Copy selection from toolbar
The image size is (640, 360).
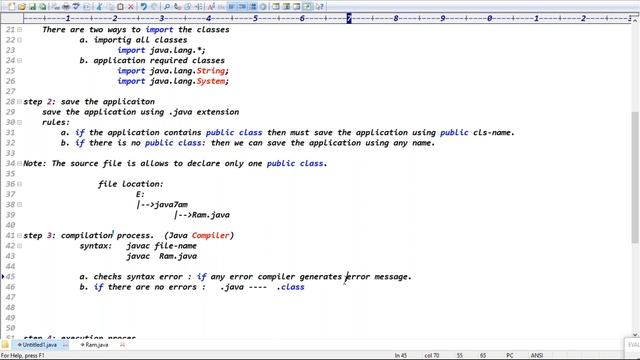pyautogui.click(x=110, y=7)
